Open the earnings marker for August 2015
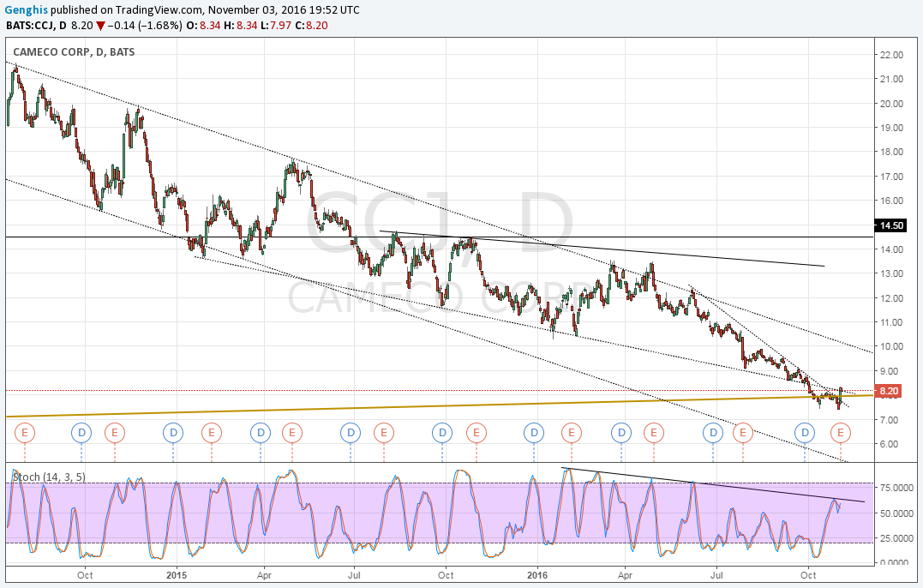Image resolution: width=923 pixels, height=588 pixels. [384, 433]
